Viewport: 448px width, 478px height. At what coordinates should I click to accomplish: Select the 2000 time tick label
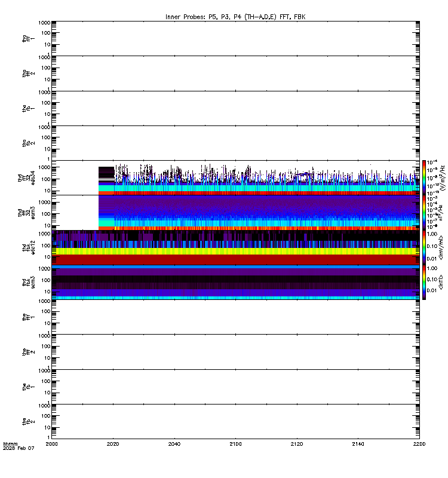[x=51, y=444]
